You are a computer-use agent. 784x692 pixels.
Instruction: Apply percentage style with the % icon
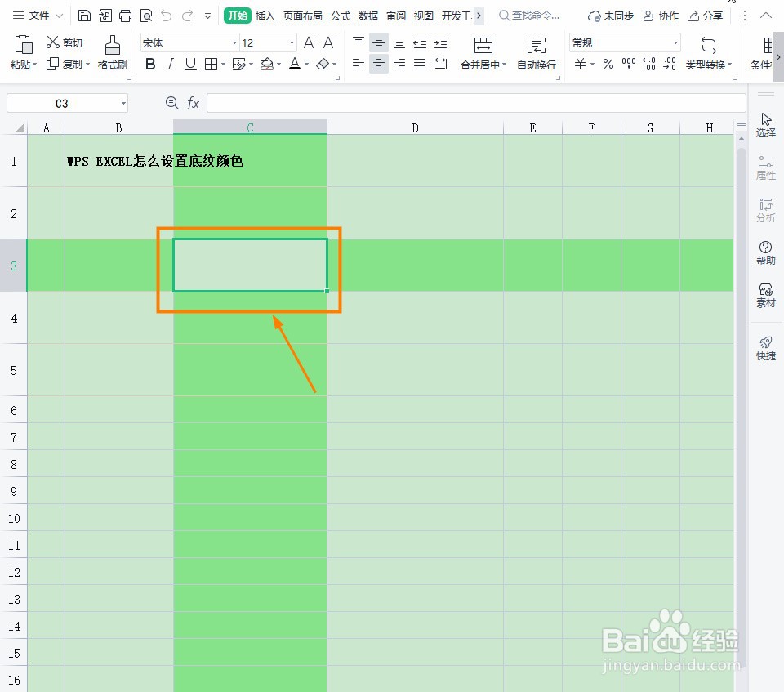click(x=608, y=64)
